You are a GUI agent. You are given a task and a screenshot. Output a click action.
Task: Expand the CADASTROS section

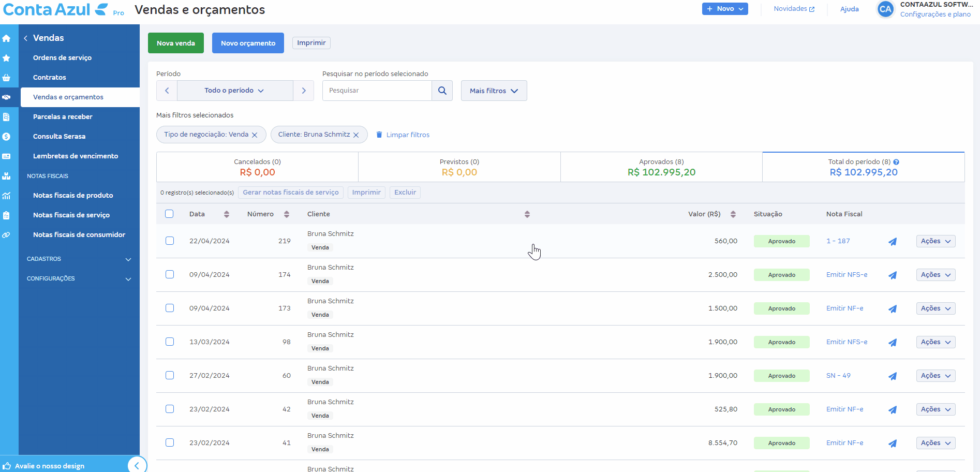pos(79,259)
